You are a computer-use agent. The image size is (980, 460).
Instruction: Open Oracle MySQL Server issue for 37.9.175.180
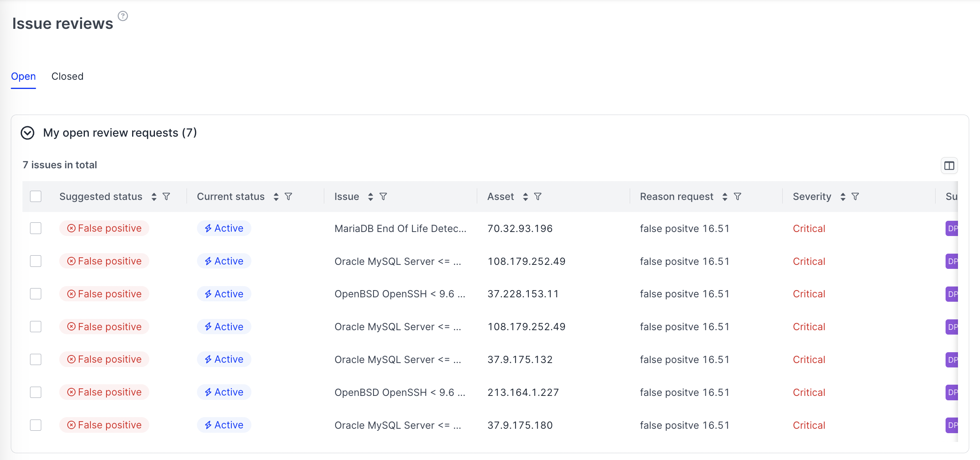tap(398, 425)
